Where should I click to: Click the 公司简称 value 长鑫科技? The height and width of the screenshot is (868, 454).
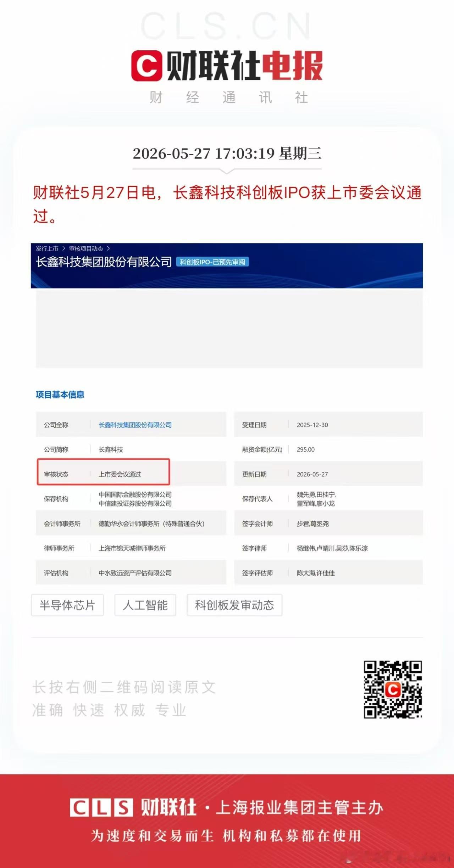pyautogui.click(x=111, y=449)
